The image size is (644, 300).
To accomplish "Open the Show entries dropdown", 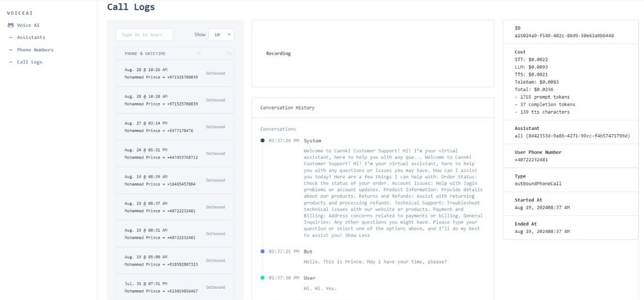I will pyautogui.click(x=221, y=35).
